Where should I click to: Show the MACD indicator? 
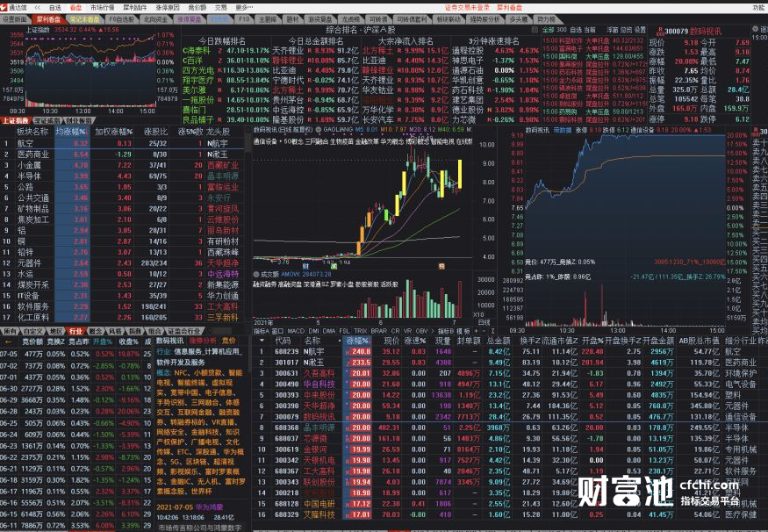coord(296,331)
